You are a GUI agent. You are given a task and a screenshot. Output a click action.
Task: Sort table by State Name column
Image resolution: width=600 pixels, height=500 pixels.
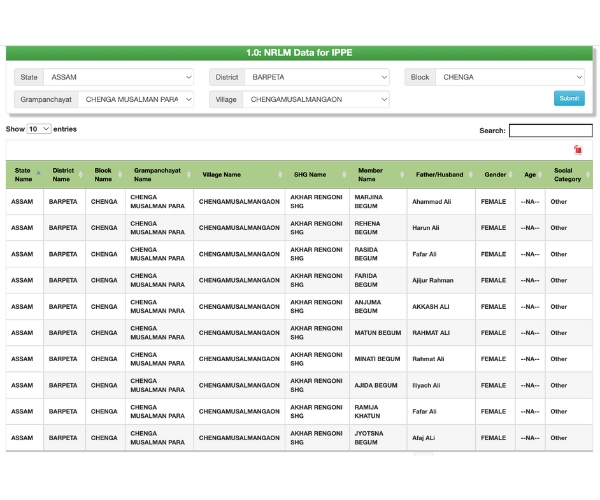pyautogui.click(x=23, y=174)
